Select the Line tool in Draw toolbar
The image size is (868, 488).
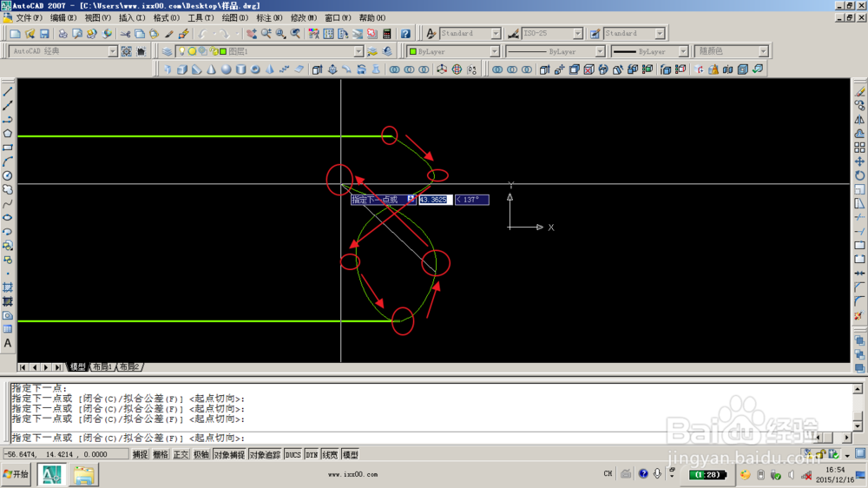[8, 91]
